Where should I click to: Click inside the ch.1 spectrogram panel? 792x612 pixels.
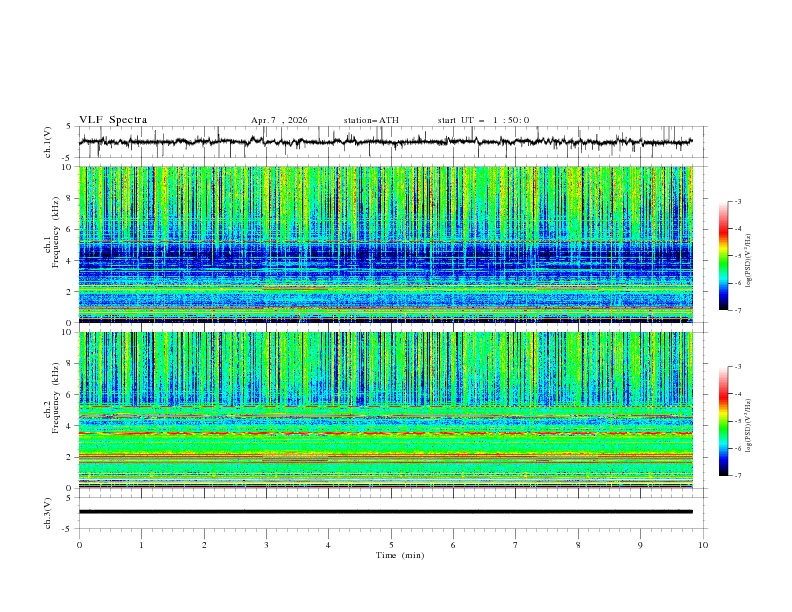[386, 244]
